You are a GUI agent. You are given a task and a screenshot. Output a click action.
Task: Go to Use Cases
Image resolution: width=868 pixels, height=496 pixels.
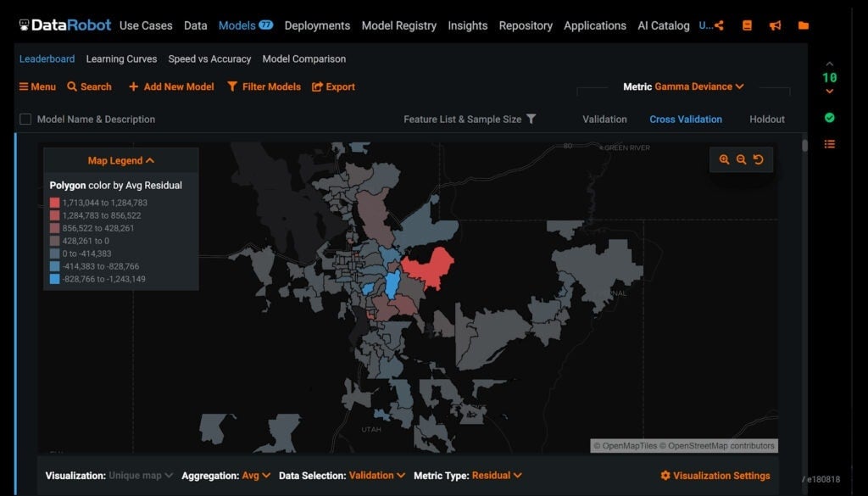[x=146, y=25]
